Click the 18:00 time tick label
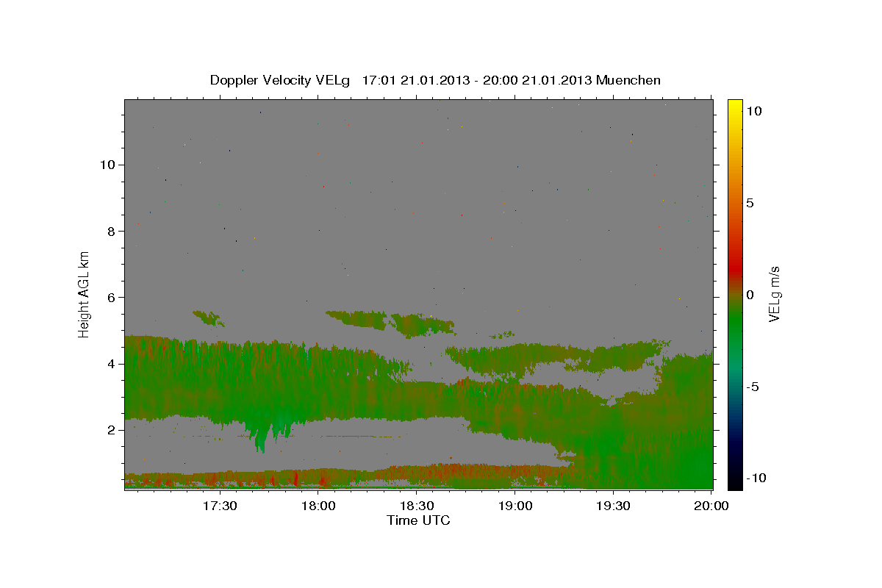 coord(318,506)
